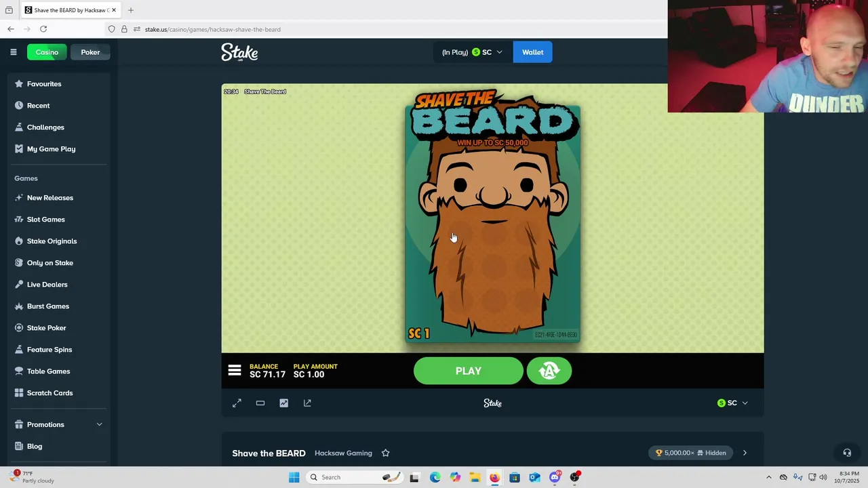Image resolution: width=868 pixels, height=488 pixels.
Task: Add Shave the BEARD to favourites star
Action: [385, 453]
